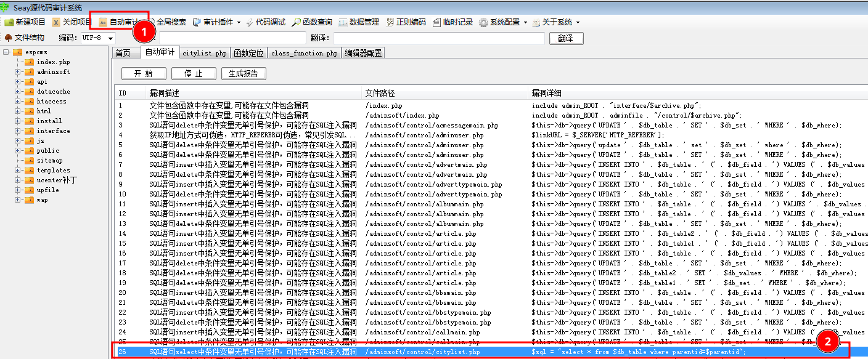Switch to the 编辑器配置 tab
868x359 pixels.
[363, 54]
